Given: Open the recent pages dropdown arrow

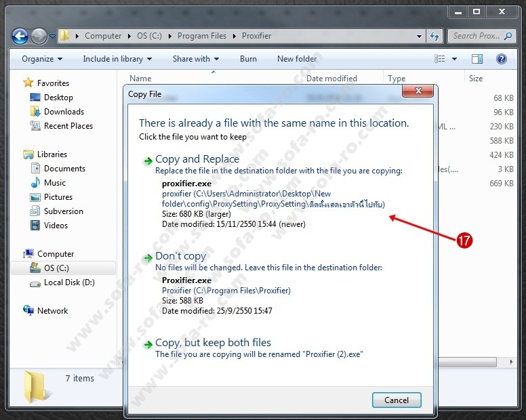Looking at the screenshot, I should point(52,36).
